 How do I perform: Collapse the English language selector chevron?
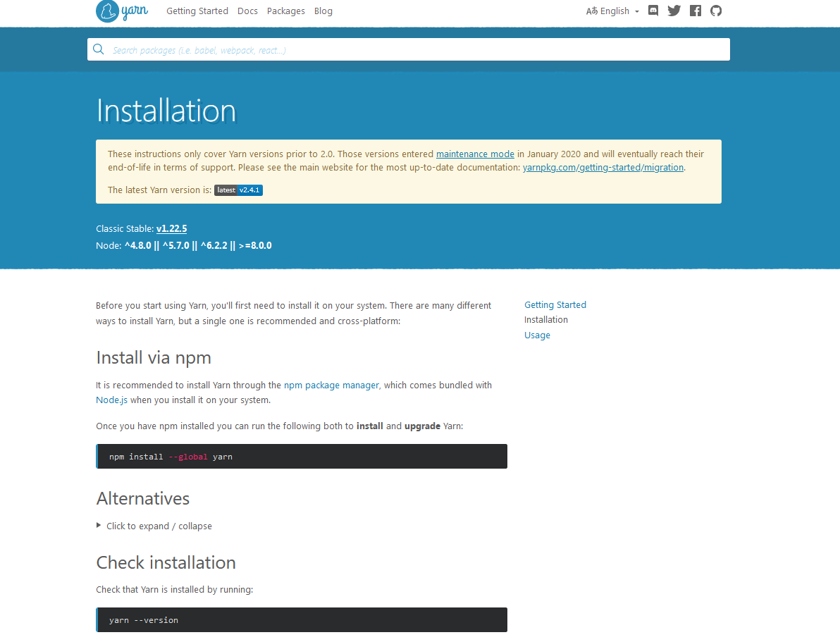(x=637, y=12)
